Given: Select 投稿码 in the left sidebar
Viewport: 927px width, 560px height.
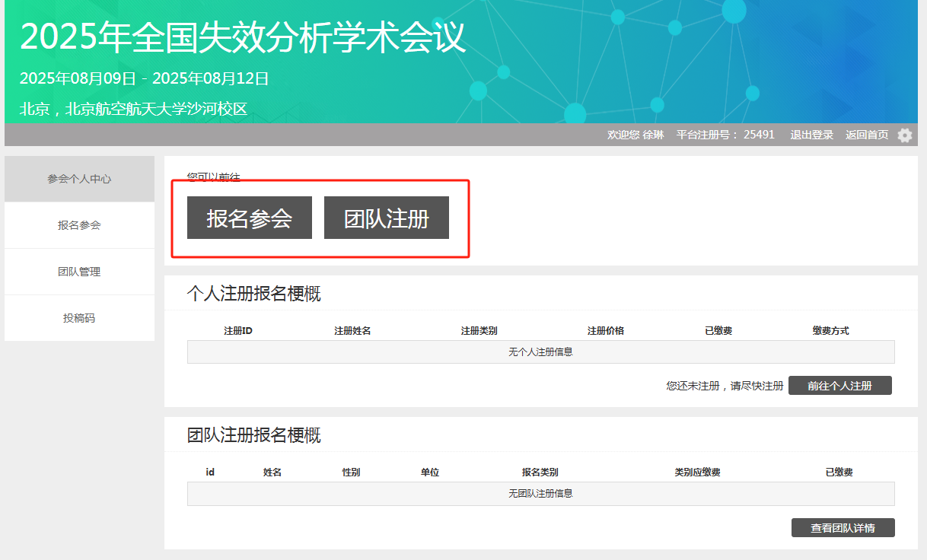Looking at the screenshot, I should click(79, 318).
